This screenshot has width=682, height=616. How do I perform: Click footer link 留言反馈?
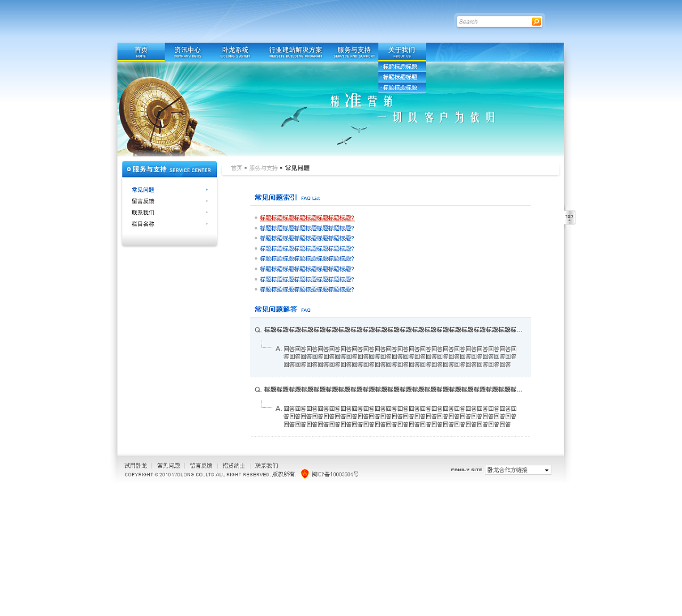[x=201, y=466]
